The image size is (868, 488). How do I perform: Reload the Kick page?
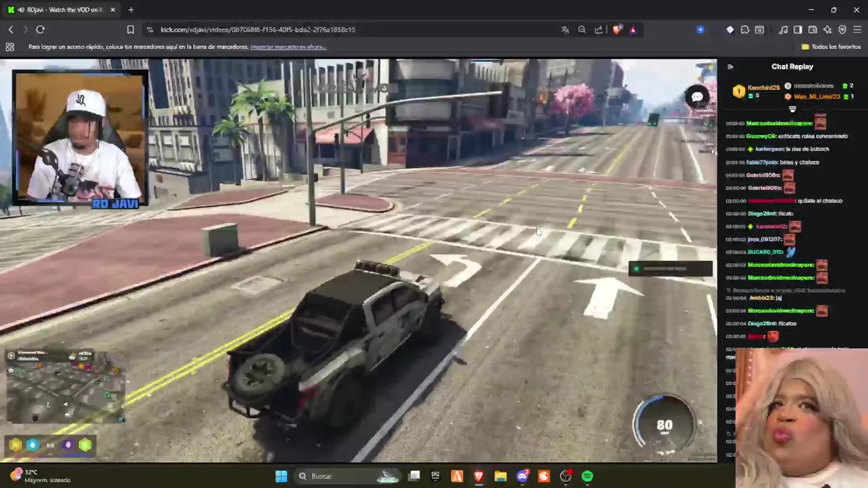(x=40, y=30)
